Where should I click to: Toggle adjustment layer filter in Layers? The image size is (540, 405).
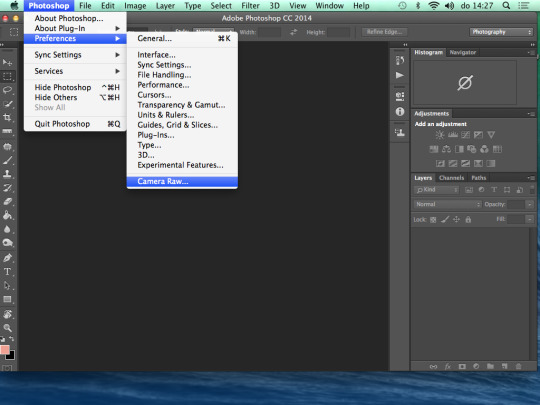coord(481,190)
